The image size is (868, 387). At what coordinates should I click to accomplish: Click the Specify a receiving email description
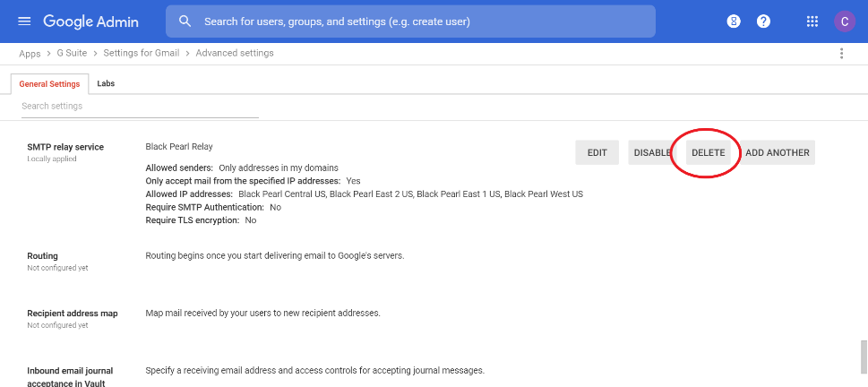pyautogui.click(x=315, y=371)
